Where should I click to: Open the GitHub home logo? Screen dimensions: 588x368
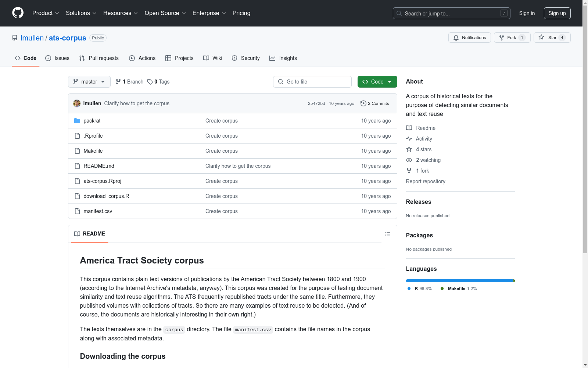coord(18,13)
